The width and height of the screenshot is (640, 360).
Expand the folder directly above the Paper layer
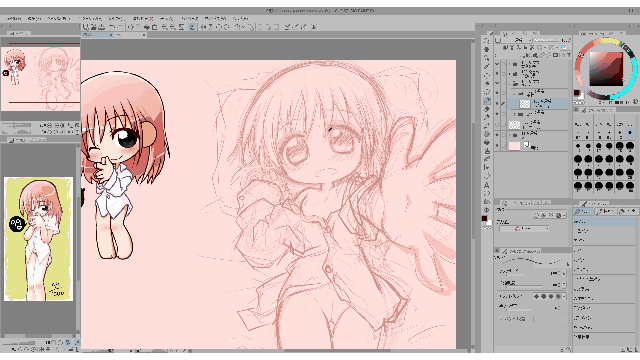pyautogui.click(x=510, y=134)
